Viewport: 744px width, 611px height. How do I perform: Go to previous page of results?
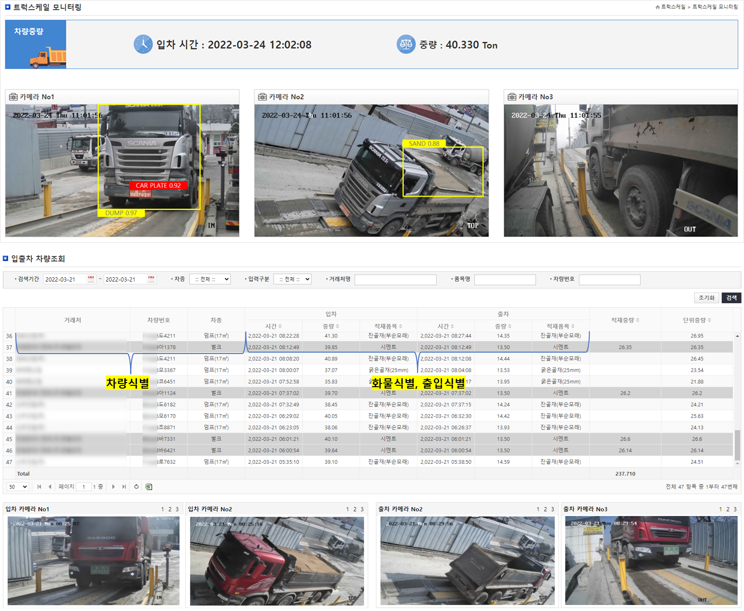click(50, 486)
